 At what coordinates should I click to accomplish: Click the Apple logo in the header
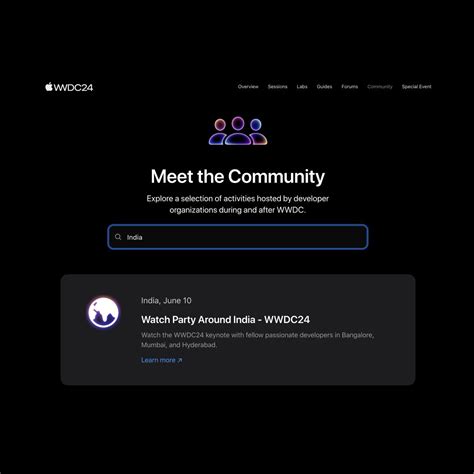point(49,87)
